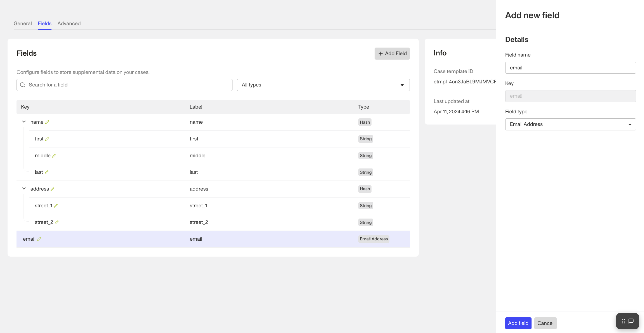Edit street_1 using its pencil icon
The image size is (644, 333).
(x=56, y=206)
